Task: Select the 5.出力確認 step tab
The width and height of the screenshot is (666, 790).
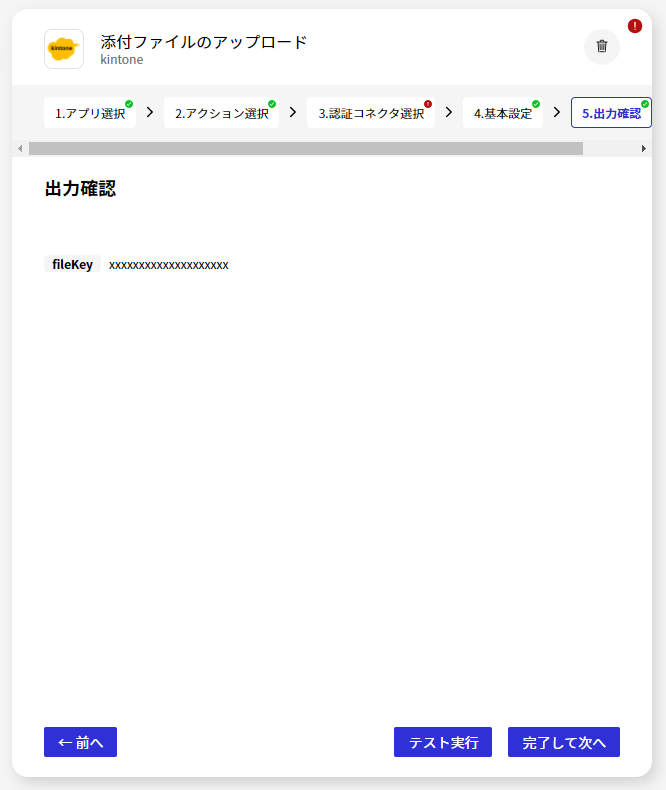Action: coord(610,113)
